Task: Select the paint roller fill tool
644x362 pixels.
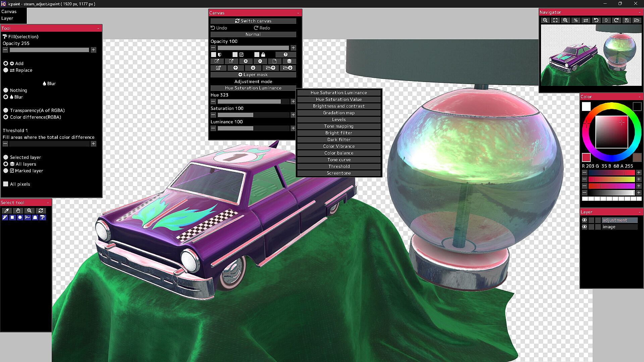Action: 43,217
